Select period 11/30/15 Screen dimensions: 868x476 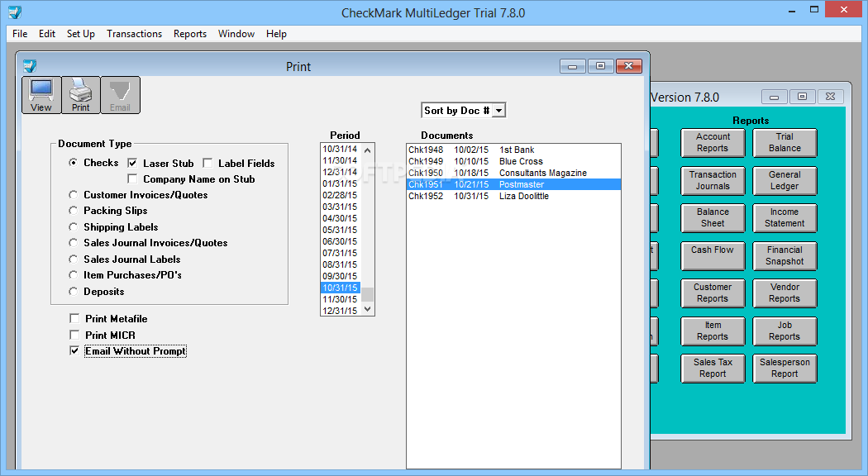click(341, 299)
